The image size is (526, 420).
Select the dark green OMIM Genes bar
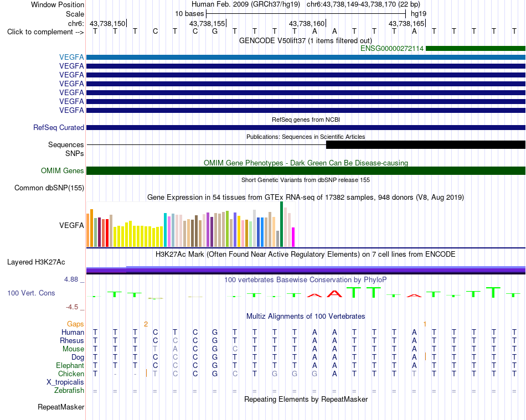pos(306,170)
